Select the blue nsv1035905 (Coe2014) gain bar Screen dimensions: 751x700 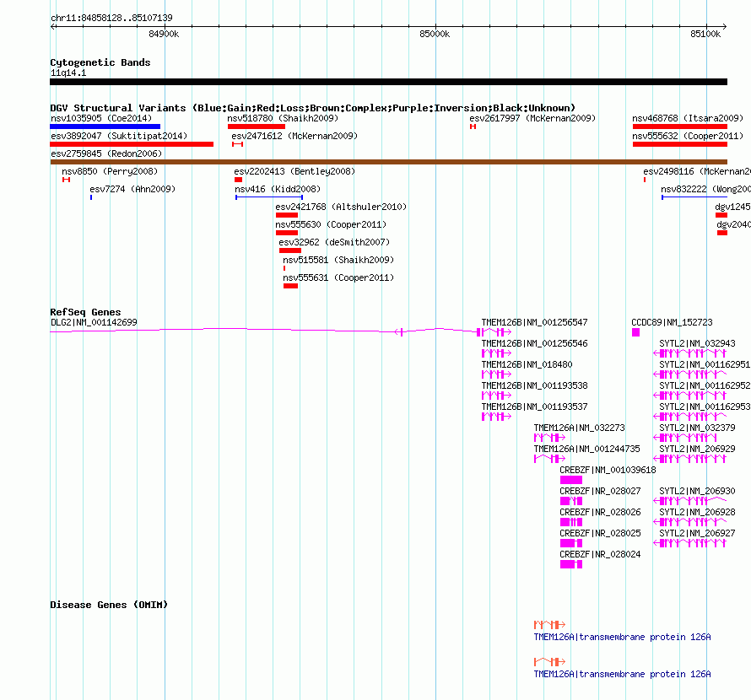click(105, 127)
